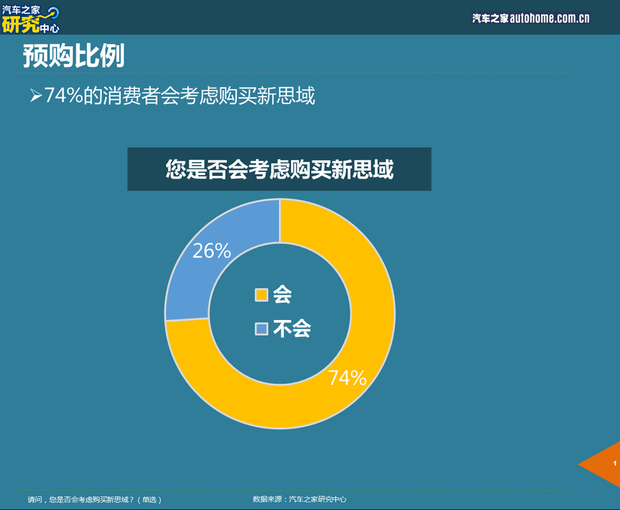Viewport: 620px width, 510px height.
Task: Click the orange page number arrow
Action: [602, 464]
